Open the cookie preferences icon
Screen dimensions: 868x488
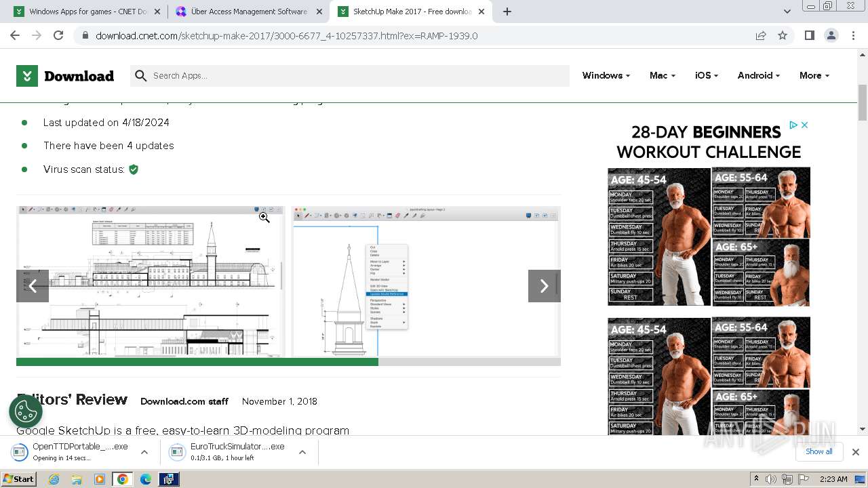(26, 410)
